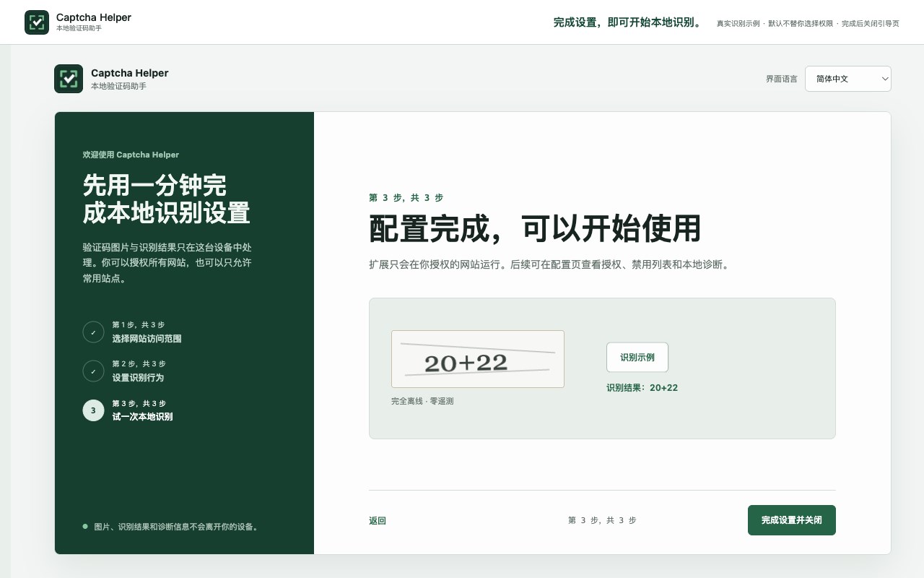The width and height of the screenshot is (924, 578).
Task: Click the heading 配置完成，可以开始使用
Action: [535, 228]
